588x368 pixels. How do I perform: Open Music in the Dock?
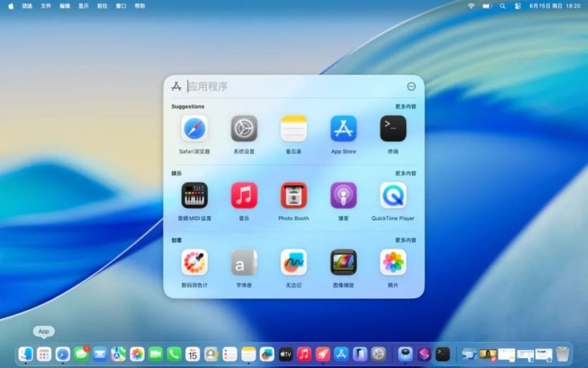[x=304, y=354]
